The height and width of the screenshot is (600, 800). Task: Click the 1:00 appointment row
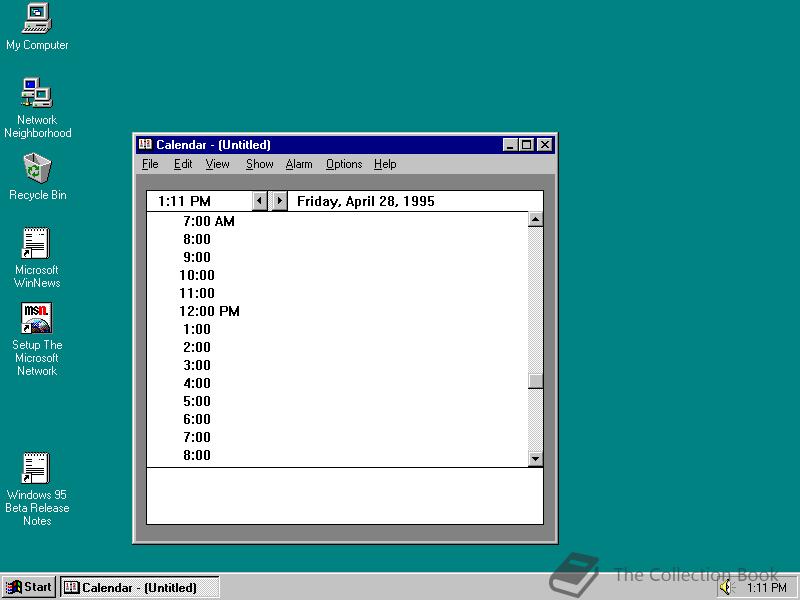[337, 329]
